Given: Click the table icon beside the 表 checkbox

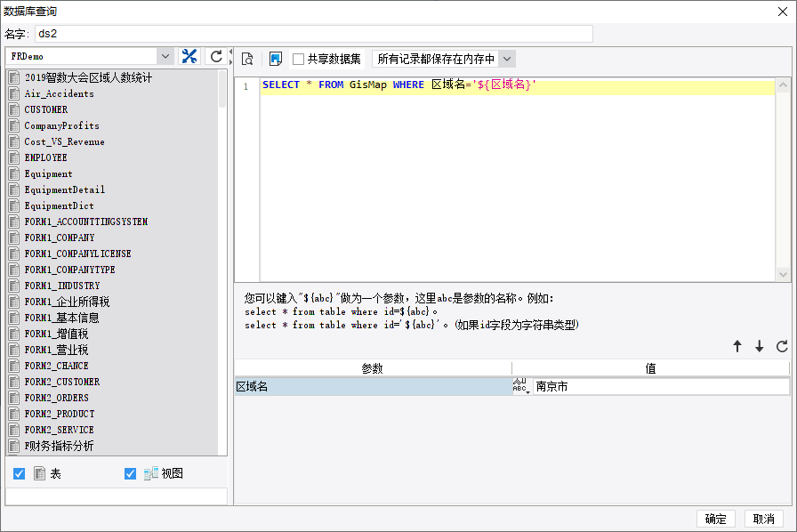Looking at the screenshot, I should pos(40,473).
